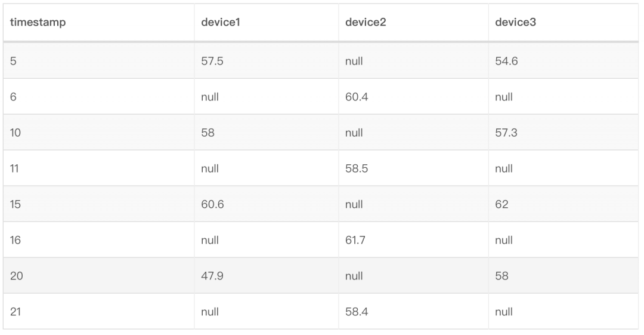Click the timestamp 5 cell
The height and width of the screenshot is (335, 644).
[x=13, y=60]
